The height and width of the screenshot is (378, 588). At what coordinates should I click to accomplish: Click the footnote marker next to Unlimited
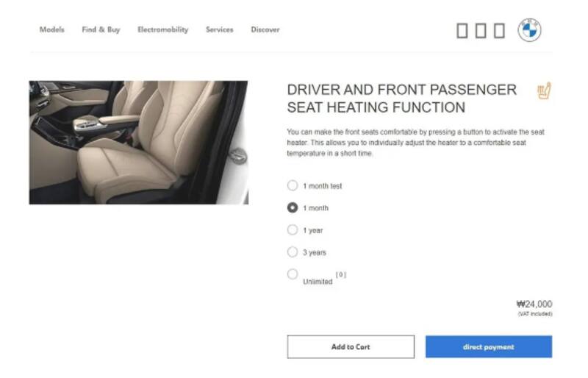coord(341,275)
